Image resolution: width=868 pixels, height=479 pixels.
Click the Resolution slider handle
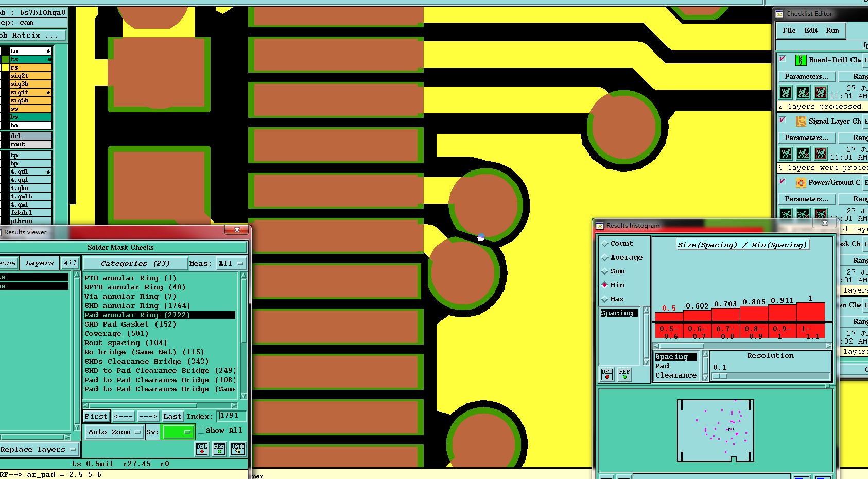click(720, 377)
